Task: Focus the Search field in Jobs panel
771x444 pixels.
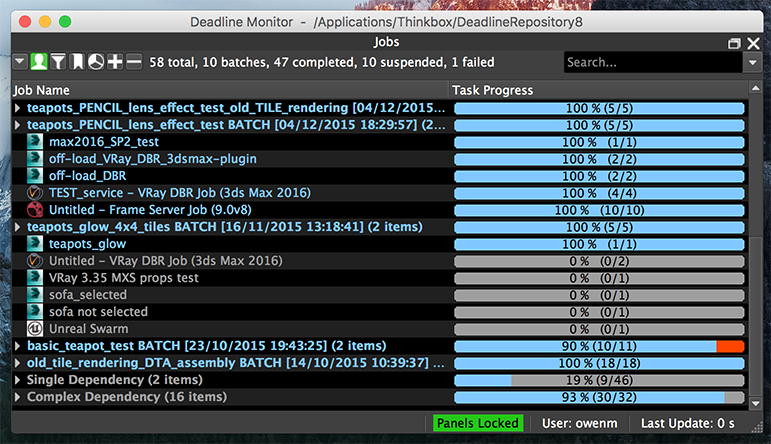Action: coord(653,62)
